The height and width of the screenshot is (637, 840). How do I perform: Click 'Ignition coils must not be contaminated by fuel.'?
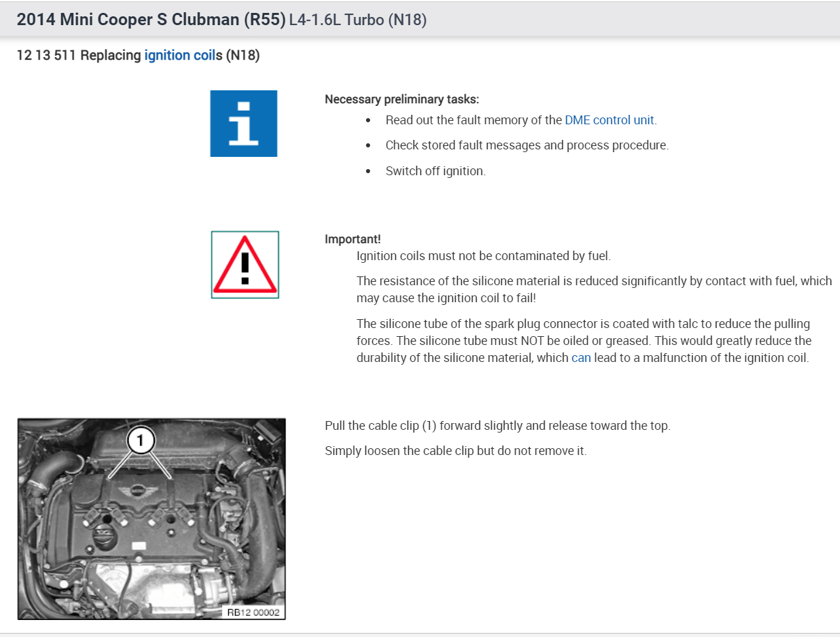(483, 256)
